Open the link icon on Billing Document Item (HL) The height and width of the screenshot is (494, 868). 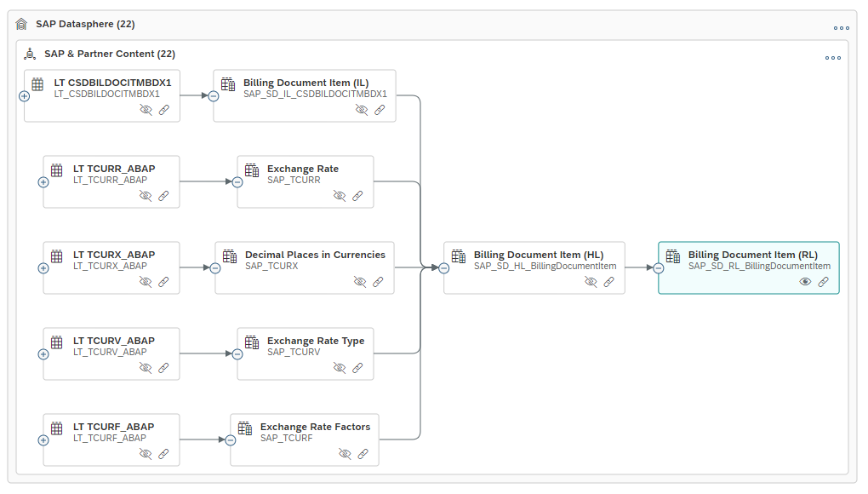[609, 281]
